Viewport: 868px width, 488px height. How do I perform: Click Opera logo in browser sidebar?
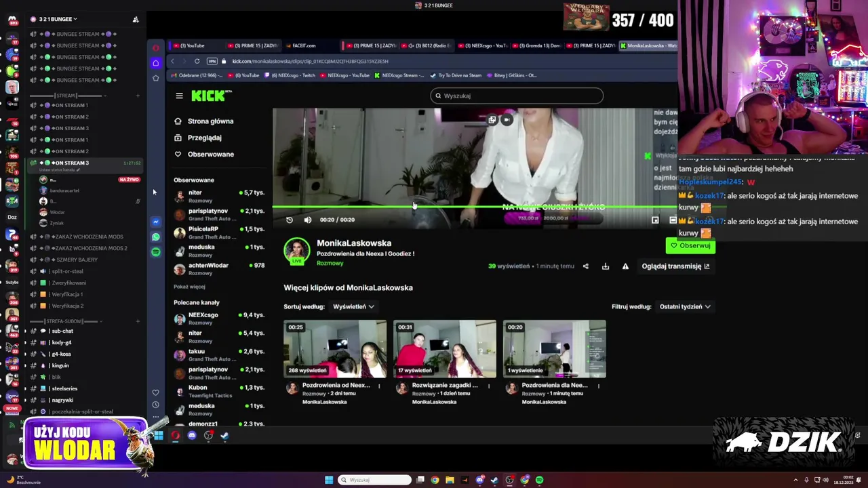[156, 47]
